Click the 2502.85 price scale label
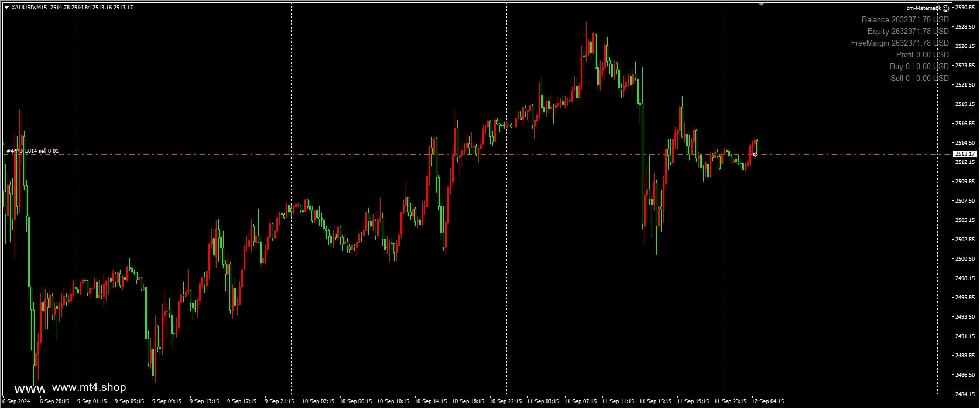The image size is (980, 409). [x=965, y=240]
